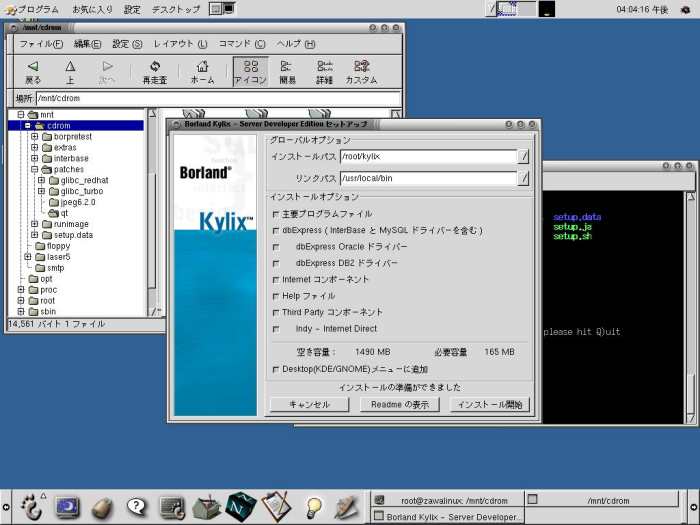This screenshot has height=525, width=700.
Task: Browse for link path with slash button
Action: [x=523, y=178]
